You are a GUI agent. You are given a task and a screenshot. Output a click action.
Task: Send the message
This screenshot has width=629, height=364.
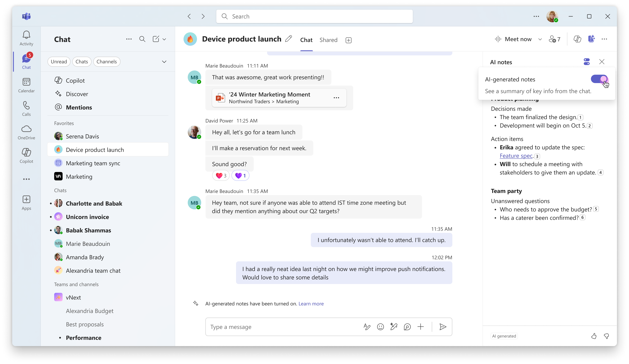click(x=443, y=327)
